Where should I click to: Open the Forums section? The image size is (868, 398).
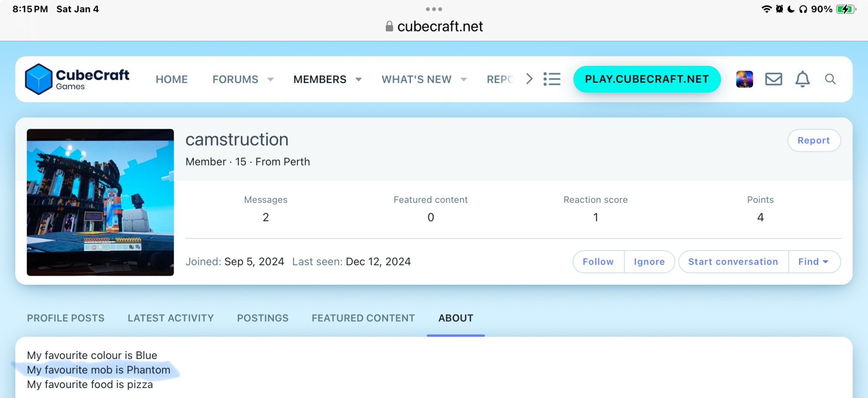235,79
